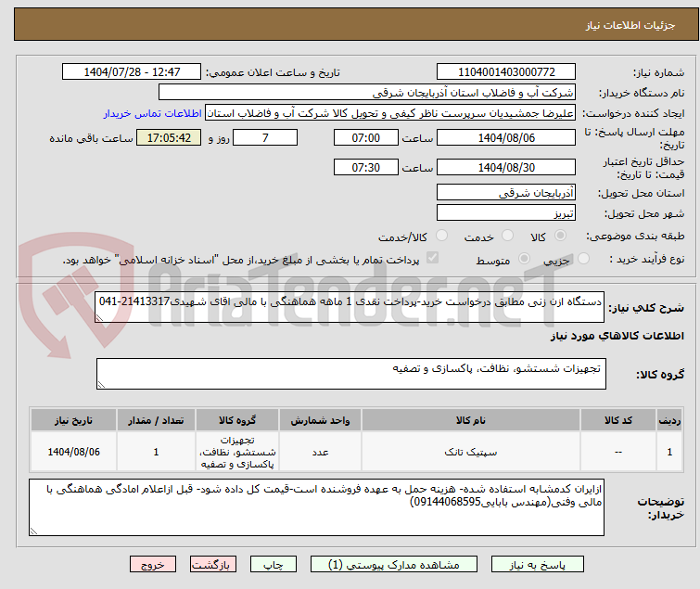700x589 pixels.
Task: Click the table's گروه کالا column header
Action: tap(237, 420)
